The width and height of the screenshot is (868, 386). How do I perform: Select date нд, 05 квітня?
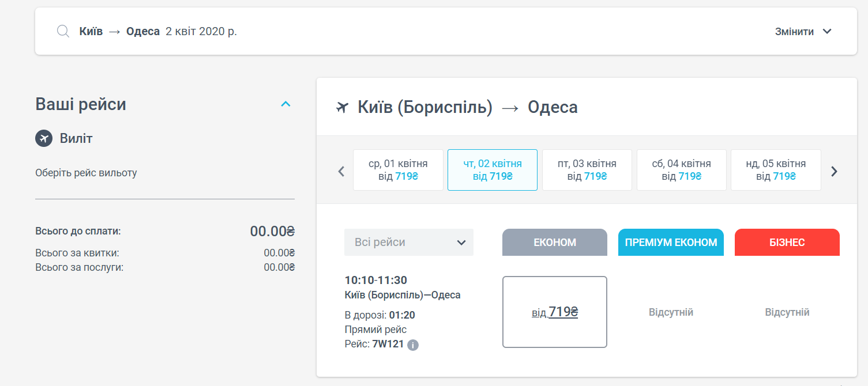point(776,170)
